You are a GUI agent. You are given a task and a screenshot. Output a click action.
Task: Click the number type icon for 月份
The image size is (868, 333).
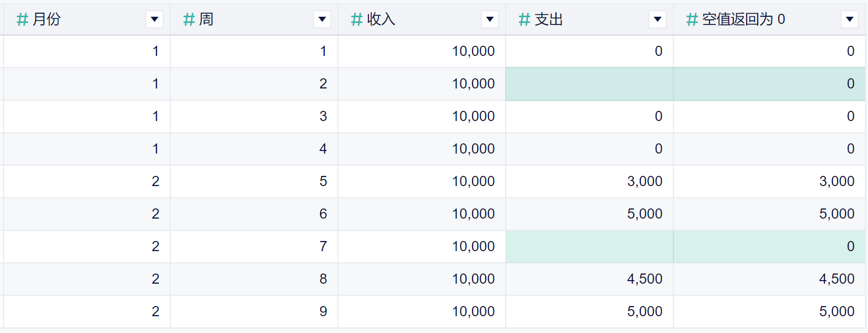point(22,19)
